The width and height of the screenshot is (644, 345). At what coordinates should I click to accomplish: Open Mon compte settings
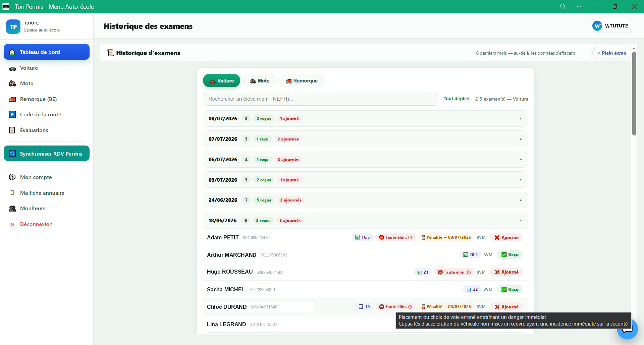pyautogui.click(x=47, y=177)
